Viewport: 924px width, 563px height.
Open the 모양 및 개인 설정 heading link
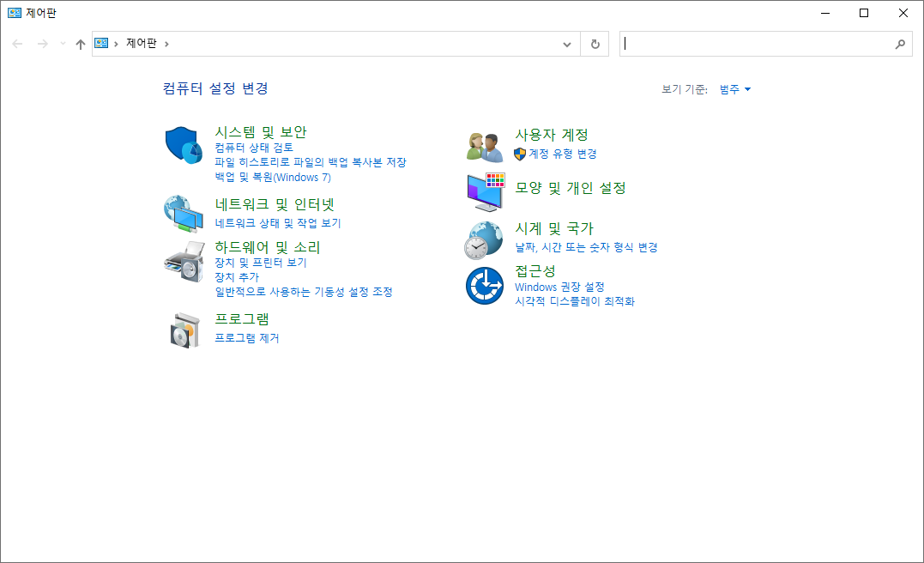point(571,188)
